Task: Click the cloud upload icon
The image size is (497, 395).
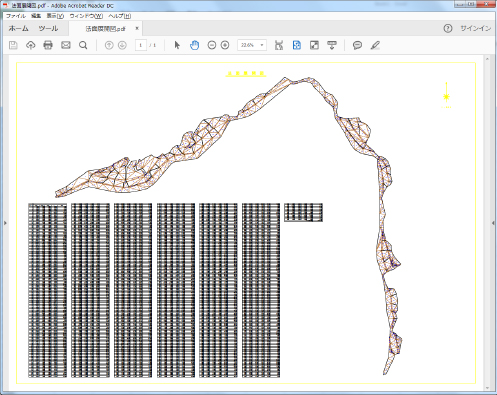Action: 31,45
